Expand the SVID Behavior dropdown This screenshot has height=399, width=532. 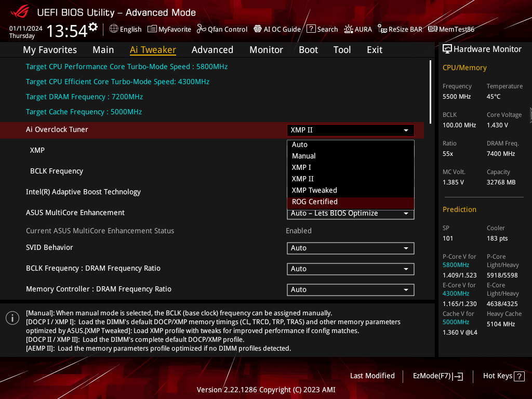pos(350,248)
